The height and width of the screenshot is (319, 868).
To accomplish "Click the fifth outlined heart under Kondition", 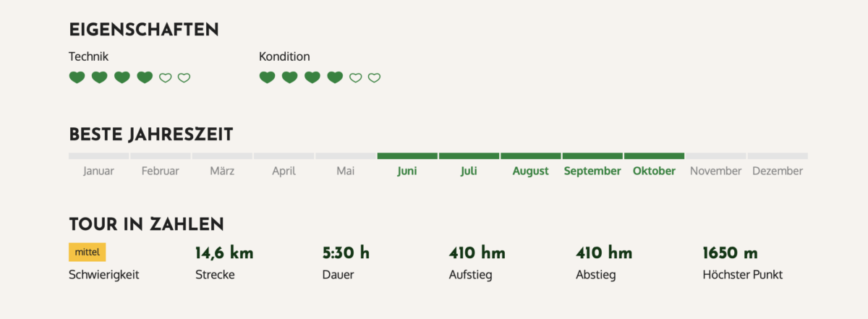I will coord(355,77).
